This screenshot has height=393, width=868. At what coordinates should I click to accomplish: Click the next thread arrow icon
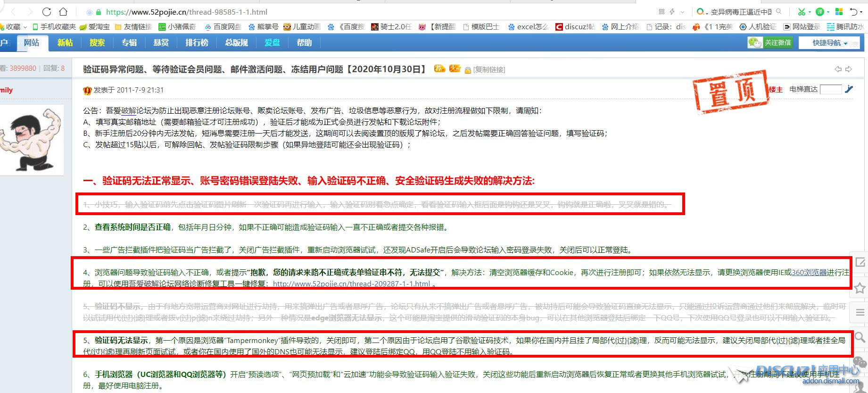[x=849, y=69]
